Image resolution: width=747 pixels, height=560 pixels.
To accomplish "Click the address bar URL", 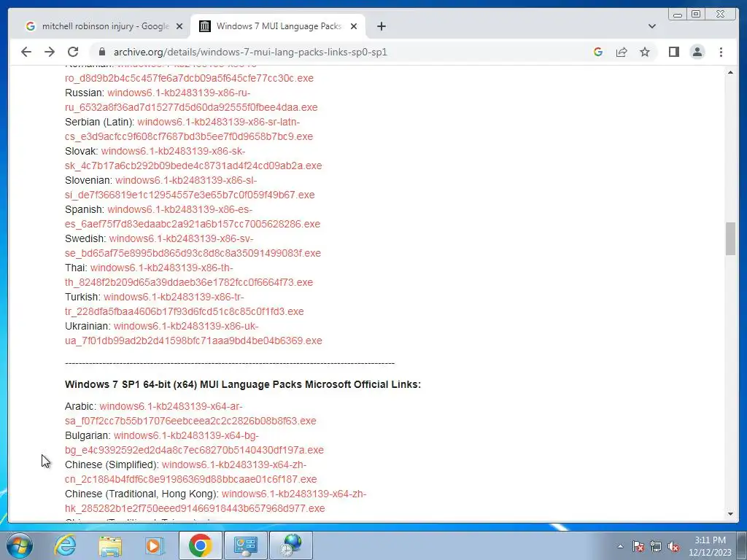I will [x=250, y=52].
